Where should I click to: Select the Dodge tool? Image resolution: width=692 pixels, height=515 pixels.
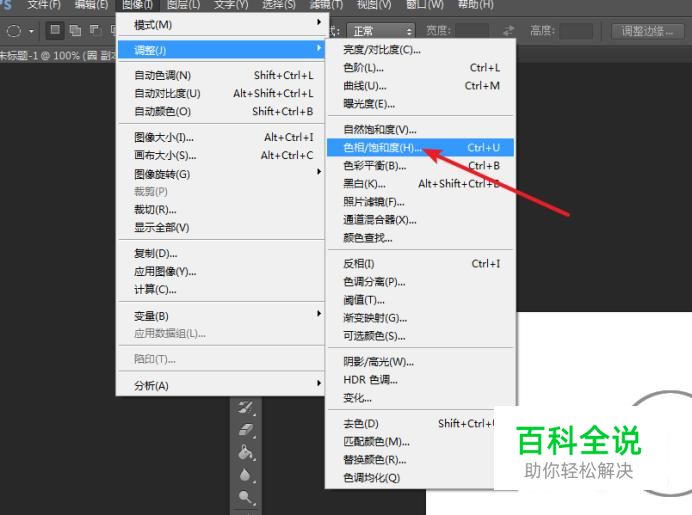(x=246, y=497)
